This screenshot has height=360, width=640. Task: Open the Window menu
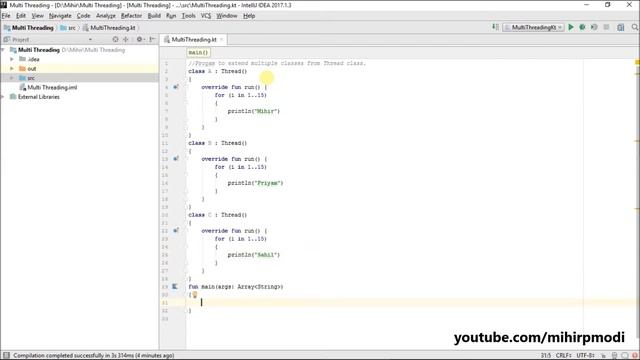(227, 16)
